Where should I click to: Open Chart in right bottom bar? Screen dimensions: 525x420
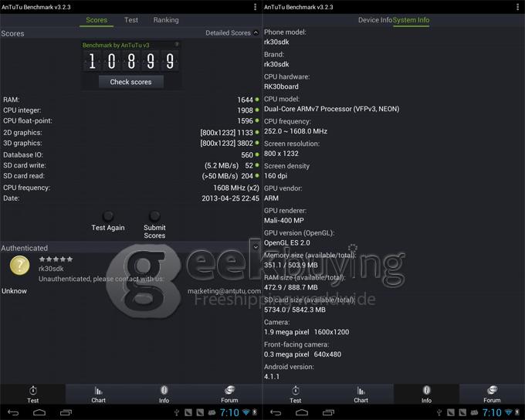coord(361,395)
